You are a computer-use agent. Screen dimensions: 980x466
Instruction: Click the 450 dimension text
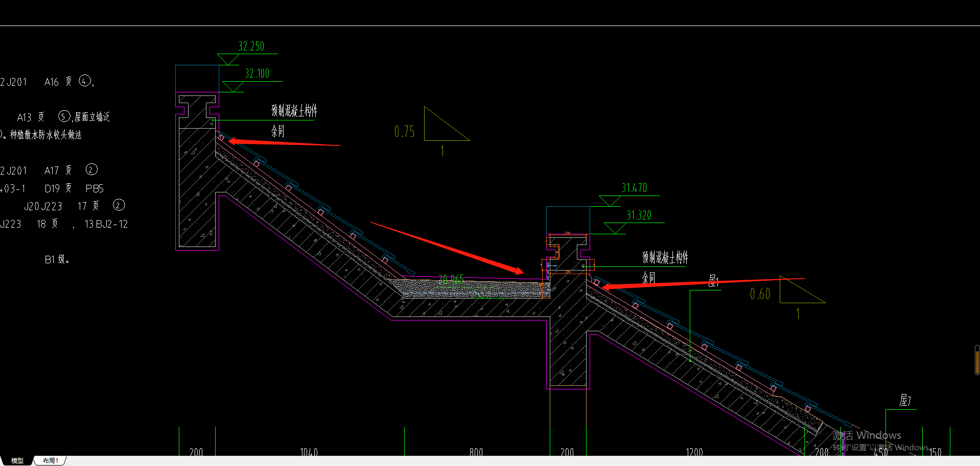pos(881,452)
